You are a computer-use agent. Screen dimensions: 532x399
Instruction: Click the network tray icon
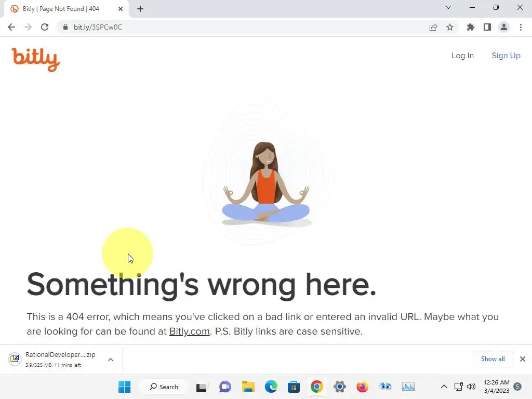pos(459,387)
